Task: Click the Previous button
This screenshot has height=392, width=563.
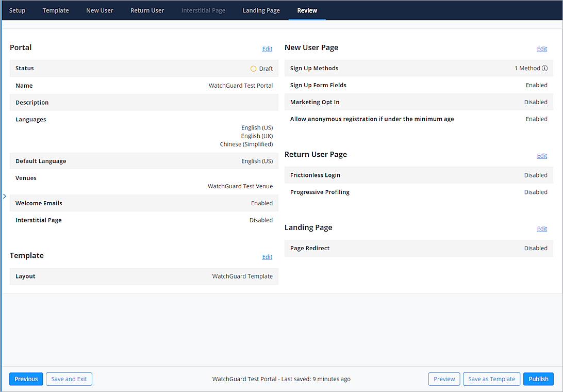Action: click(x=26, y=379)
